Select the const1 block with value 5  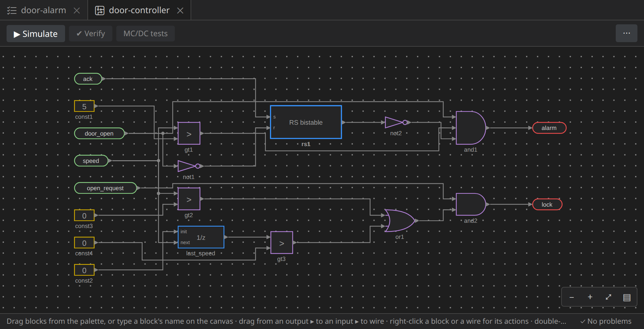84,106
